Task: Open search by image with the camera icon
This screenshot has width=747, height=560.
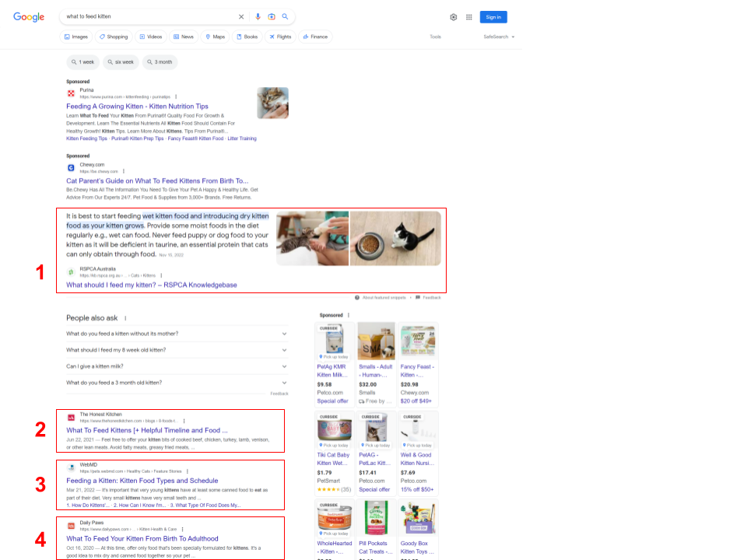Action: coord(270,16)
